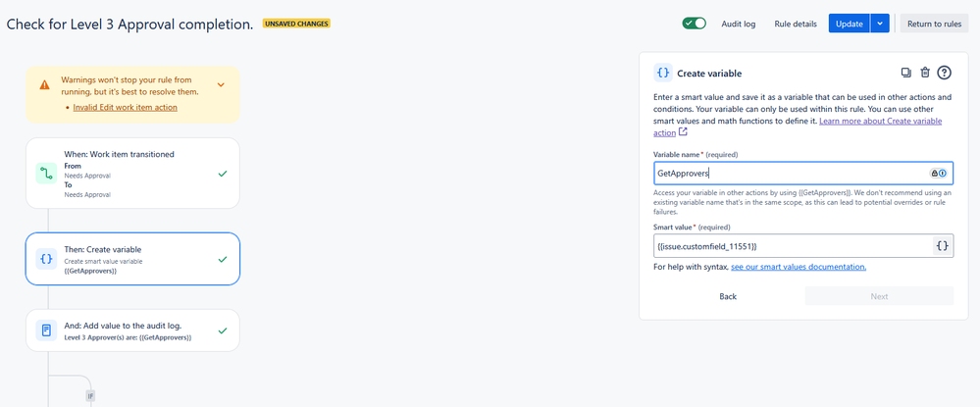Open the Audit log
The width and height of the screenshot is (980, 407).
[x=738, y=24]
